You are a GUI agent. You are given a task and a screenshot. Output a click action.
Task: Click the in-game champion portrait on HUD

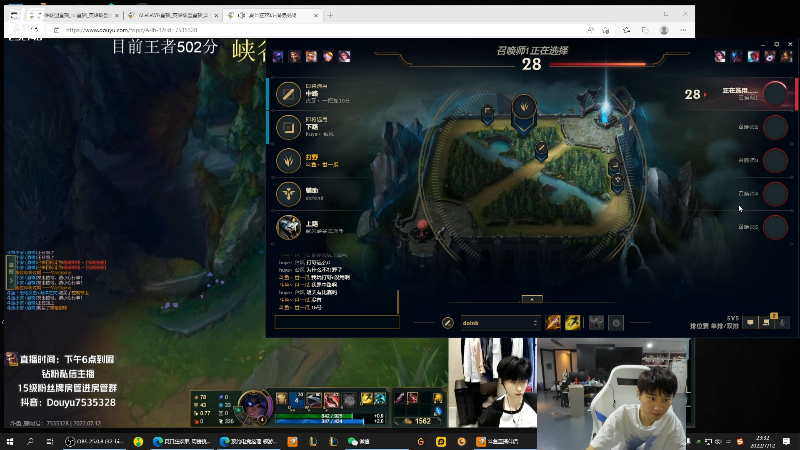point(254,407)
